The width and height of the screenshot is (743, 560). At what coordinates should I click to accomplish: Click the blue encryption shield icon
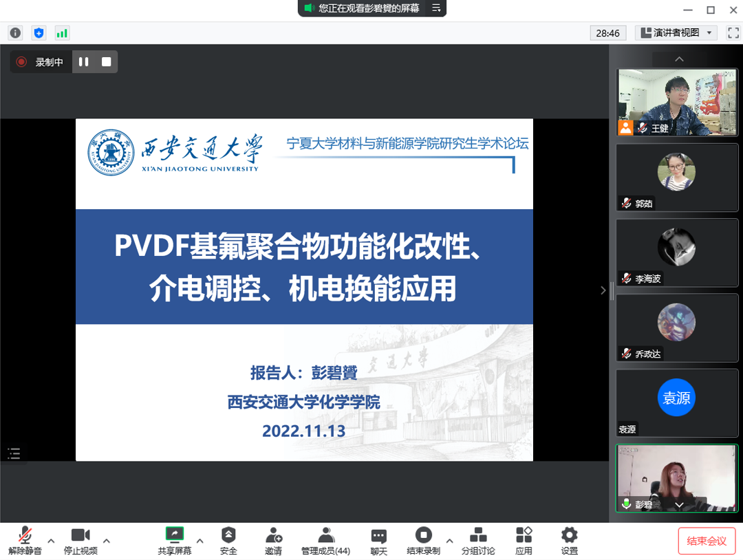39,33
